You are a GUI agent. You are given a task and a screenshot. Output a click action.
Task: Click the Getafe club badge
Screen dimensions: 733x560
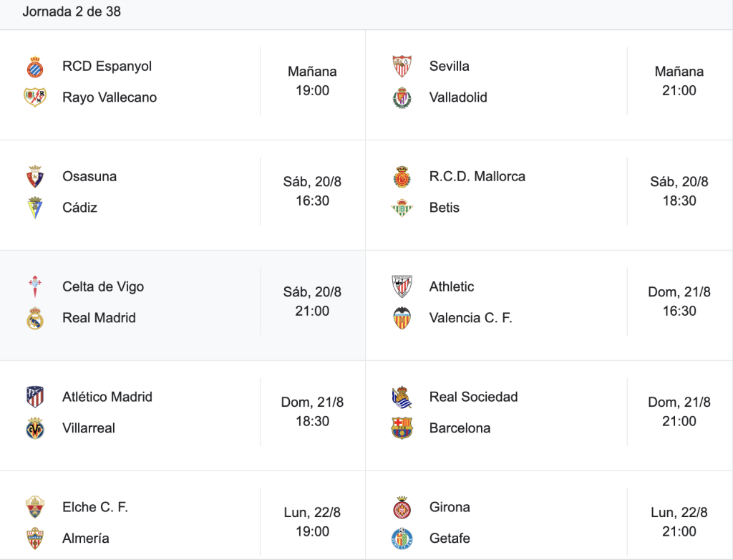pyautogui.click(x=402, y=539)
